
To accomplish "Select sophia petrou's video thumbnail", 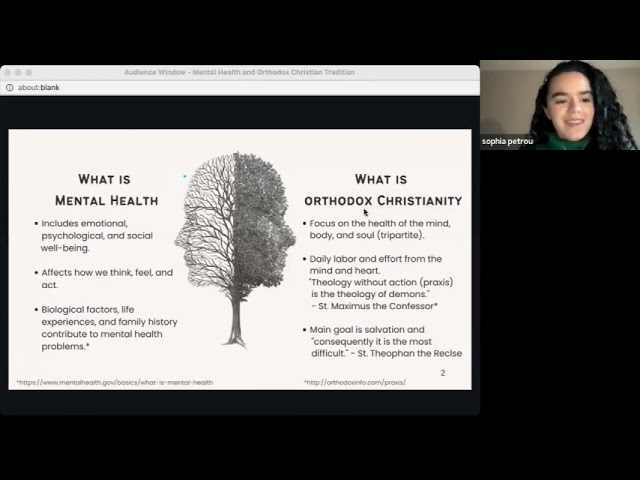I will tap(560, 105).
